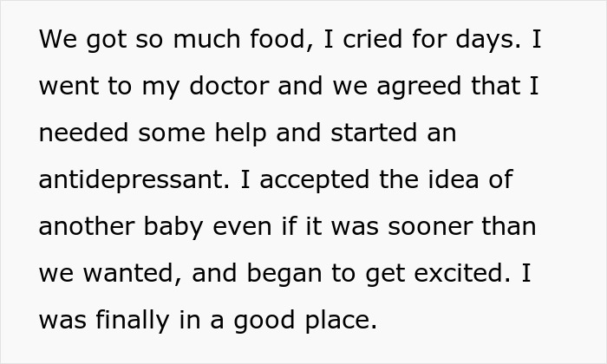This screenshot has height=364, width=607.
Task: Click on the word "needed"
Action: [x=81, y=134]
